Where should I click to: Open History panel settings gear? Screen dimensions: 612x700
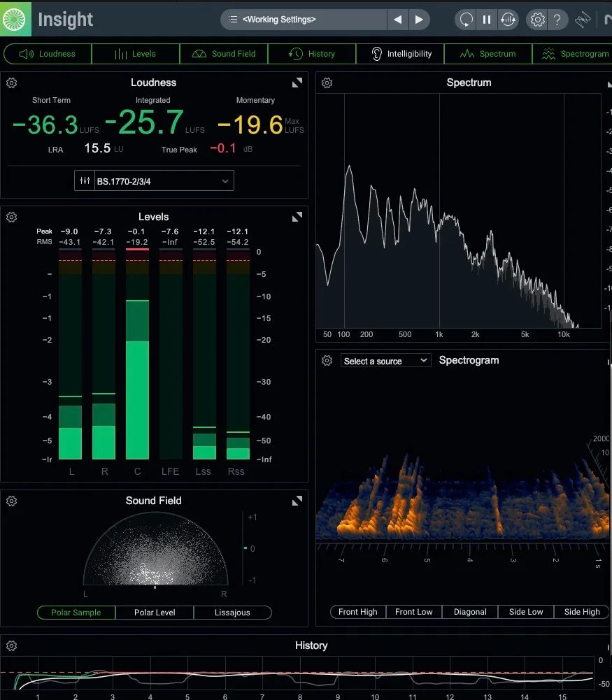pos(12,645)
